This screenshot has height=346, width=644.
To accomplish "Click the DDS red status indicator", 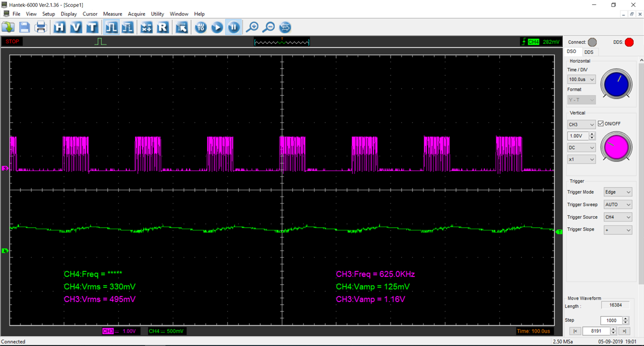I will tap(629, 42).
